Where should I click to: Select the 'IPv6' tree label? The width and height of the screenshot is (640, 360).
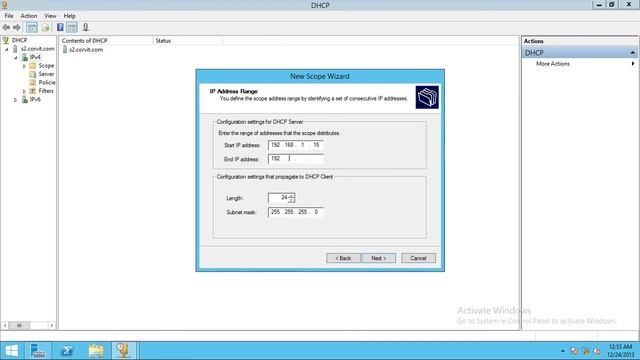(x=35, y=100)
